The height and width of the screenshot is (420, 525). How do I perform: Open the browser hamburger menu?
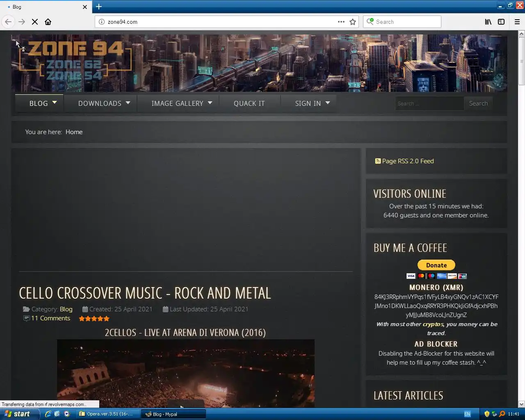517,22
